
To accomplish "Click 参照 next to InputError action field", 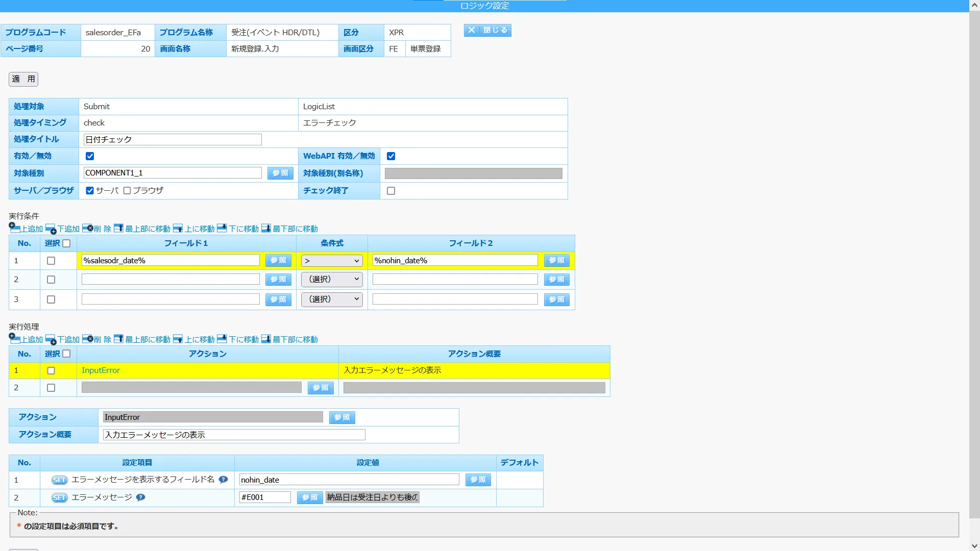I will 342,417.
